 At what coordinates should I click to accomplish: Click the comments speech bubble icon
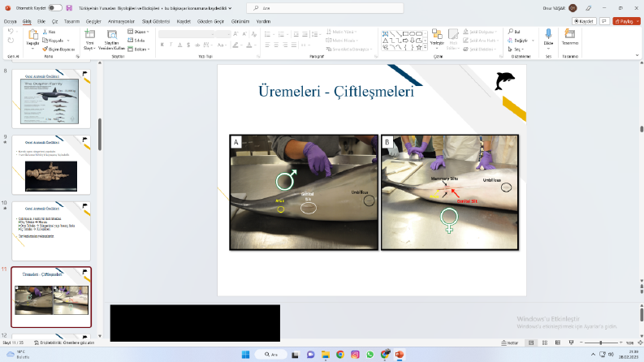[604, 21]
